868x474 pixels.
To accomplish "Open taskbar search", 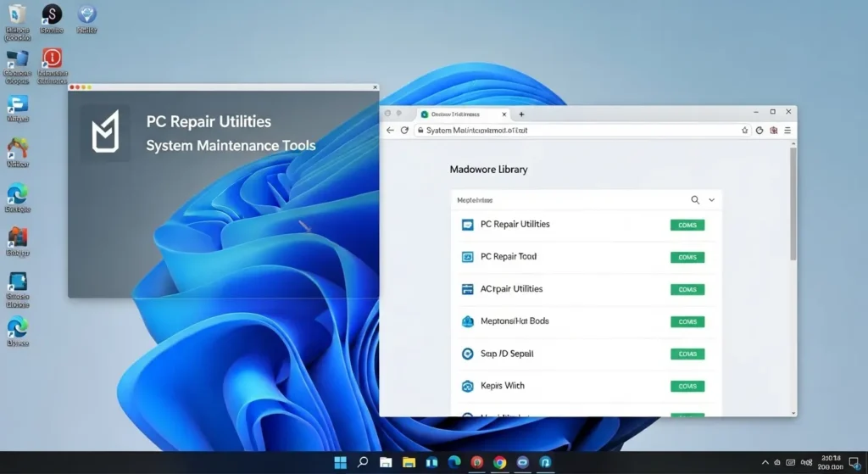I will (363, 462).
